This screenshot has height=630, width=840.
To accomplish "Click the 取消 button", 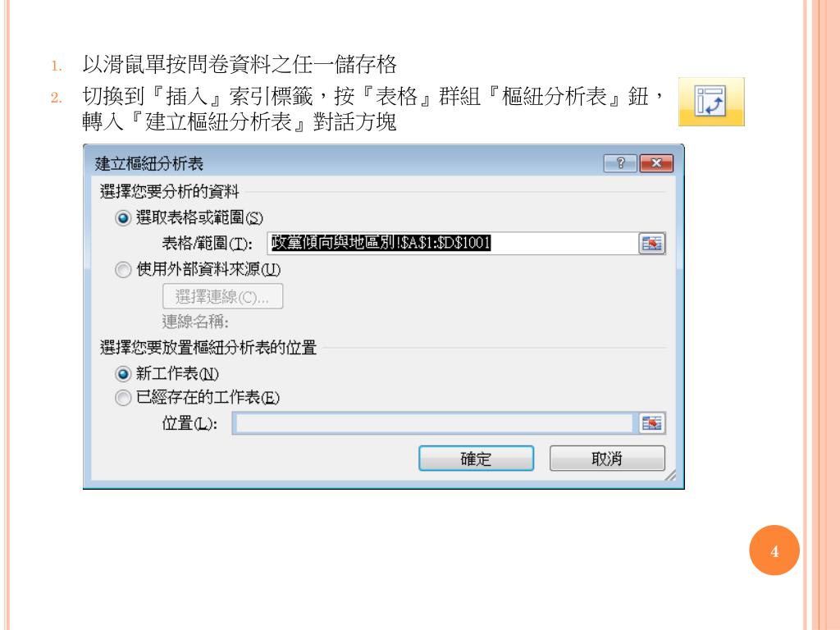I will pyautogui.click(x=607, y=459).
